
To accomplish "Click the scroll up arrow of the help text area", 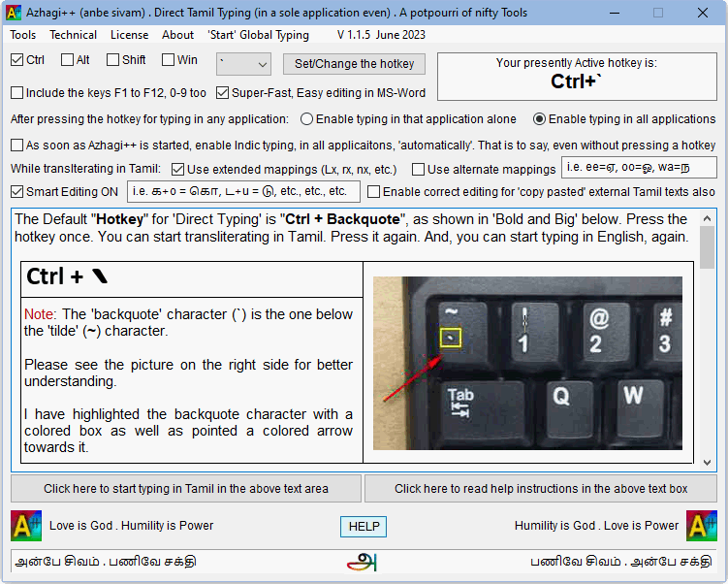I will pyautogui.click(x=707, y=218).
